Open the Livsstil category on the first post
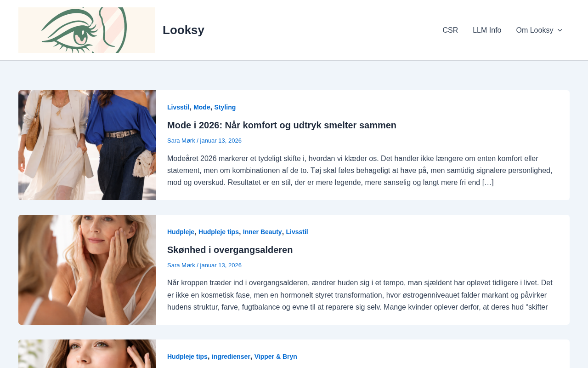 coord(178,107)
